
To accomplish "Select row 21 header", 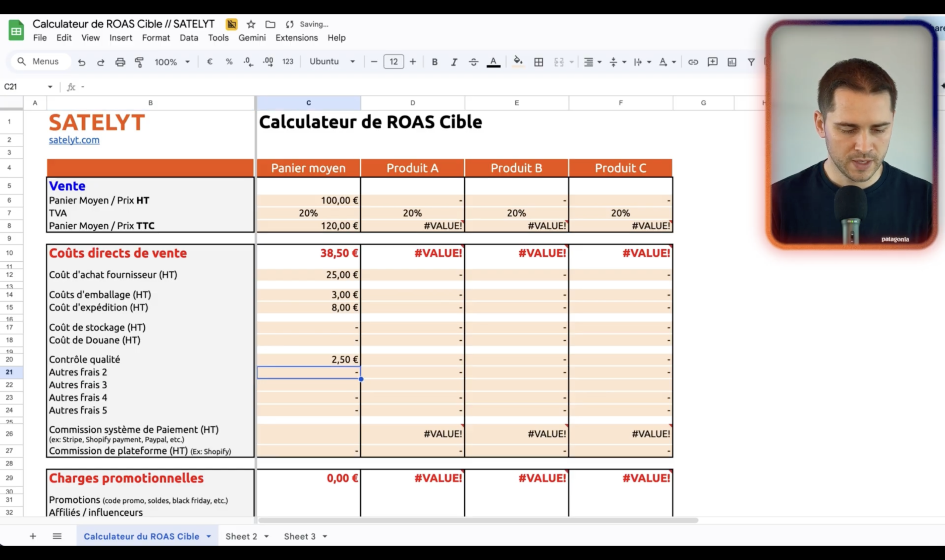I will [9, 372].
